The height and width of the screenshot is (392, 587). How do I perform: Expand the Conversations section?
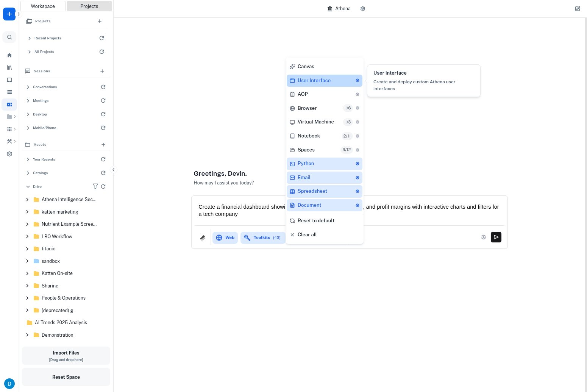(x=28, y=87)
